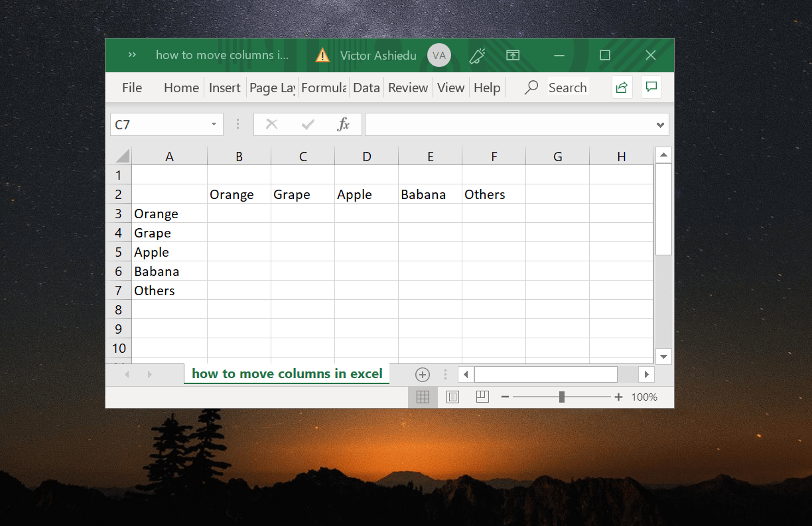
Task: Click the 100% zoom level button
Action: 644,397
